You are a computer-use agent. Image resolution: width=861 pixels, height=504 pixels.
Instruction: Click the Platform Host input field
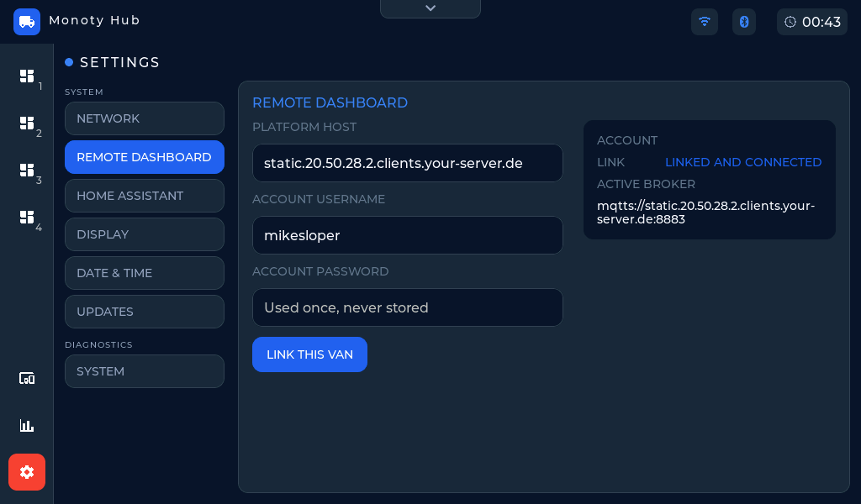408,163
